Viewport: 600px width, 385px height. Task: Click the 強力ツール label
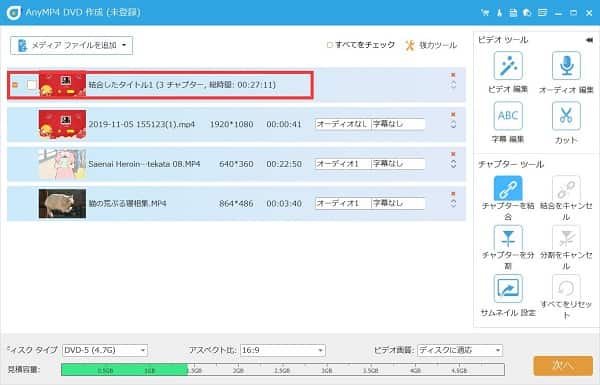(x=438, y=45)
